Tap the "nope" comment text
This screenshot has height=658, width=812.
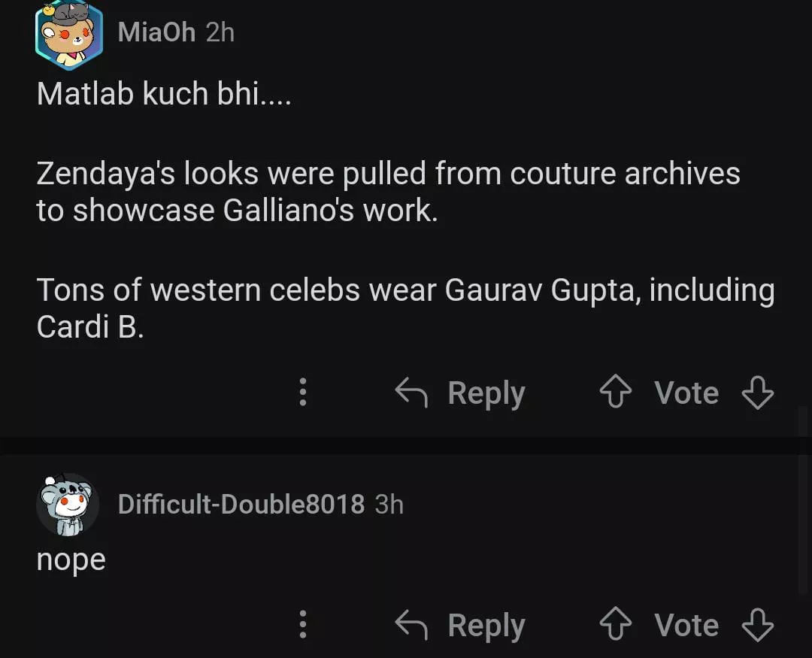click(71, 559)
